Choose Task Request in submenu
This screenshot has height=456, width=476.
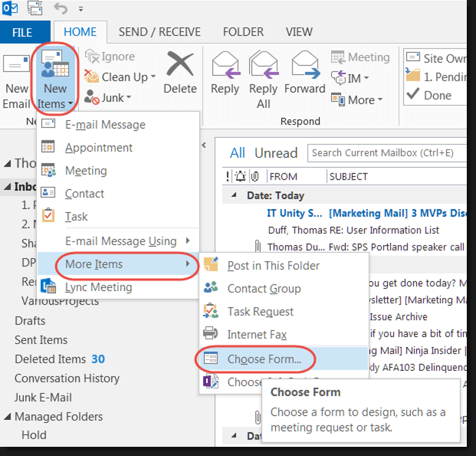click(x=283, y=311)
